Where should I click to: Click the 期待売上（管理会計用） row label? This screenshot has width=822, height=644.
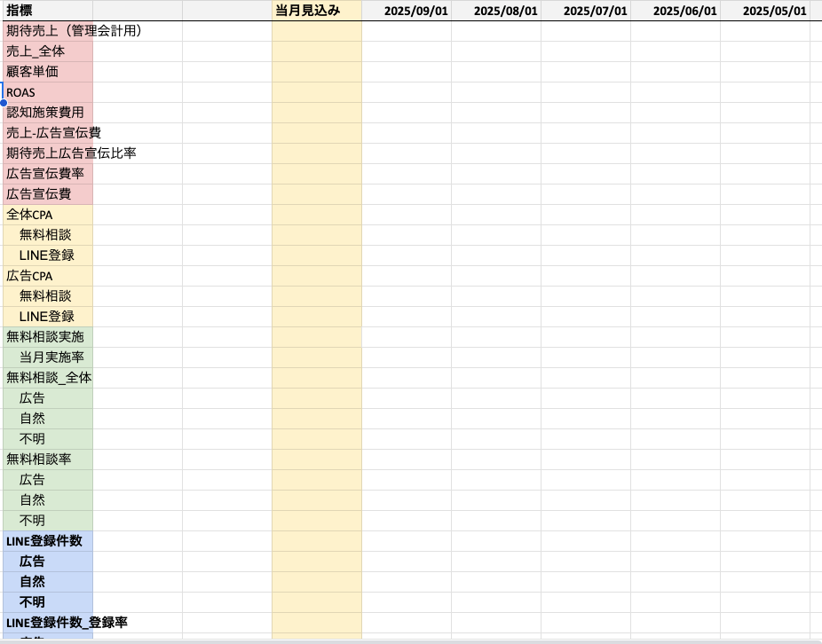(x=74, y=31)
